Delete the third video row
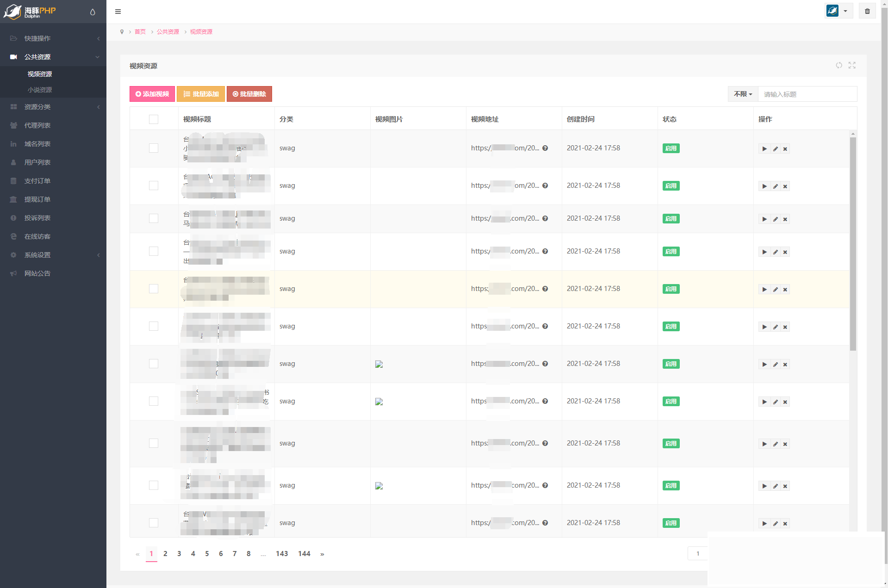 [785, 219]
